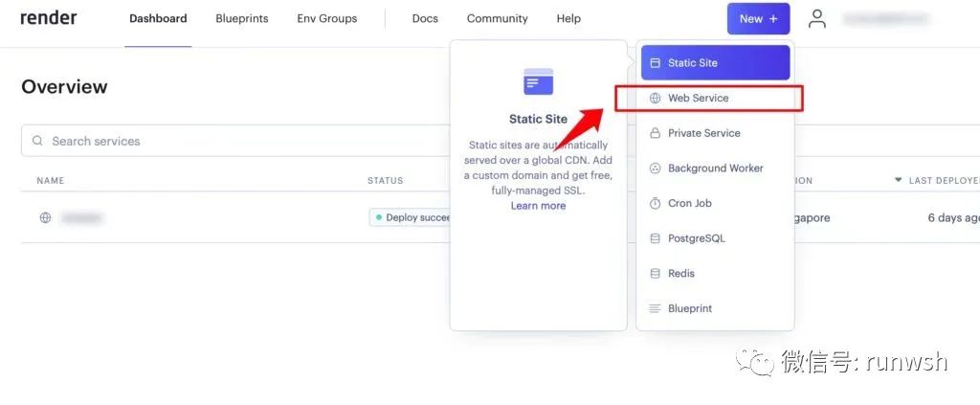Sort by Last Deployed arrow
This screenshot has width=980, height=405.
point(898,180)
